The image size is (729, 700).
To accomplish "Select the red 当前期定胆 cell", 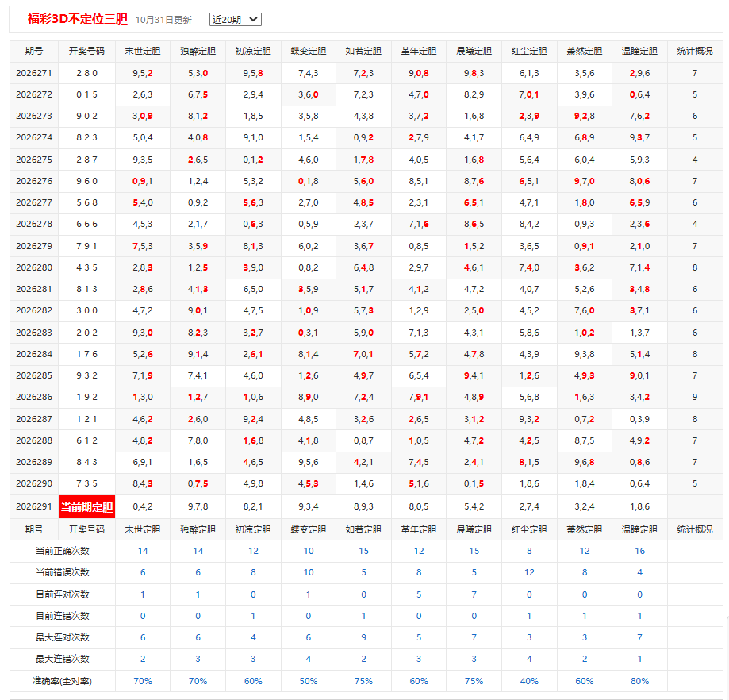I will coord(87,506).
